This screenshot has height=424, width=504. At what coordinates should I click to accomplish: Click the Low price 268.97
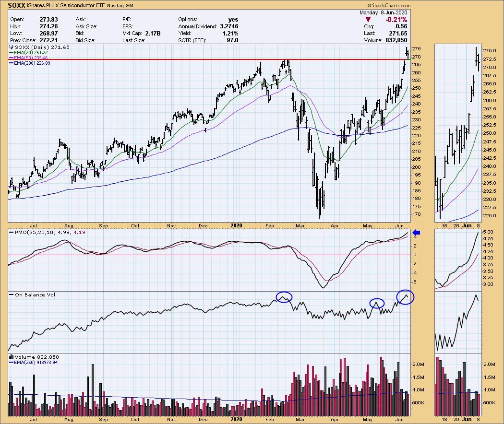pos(48,34)
